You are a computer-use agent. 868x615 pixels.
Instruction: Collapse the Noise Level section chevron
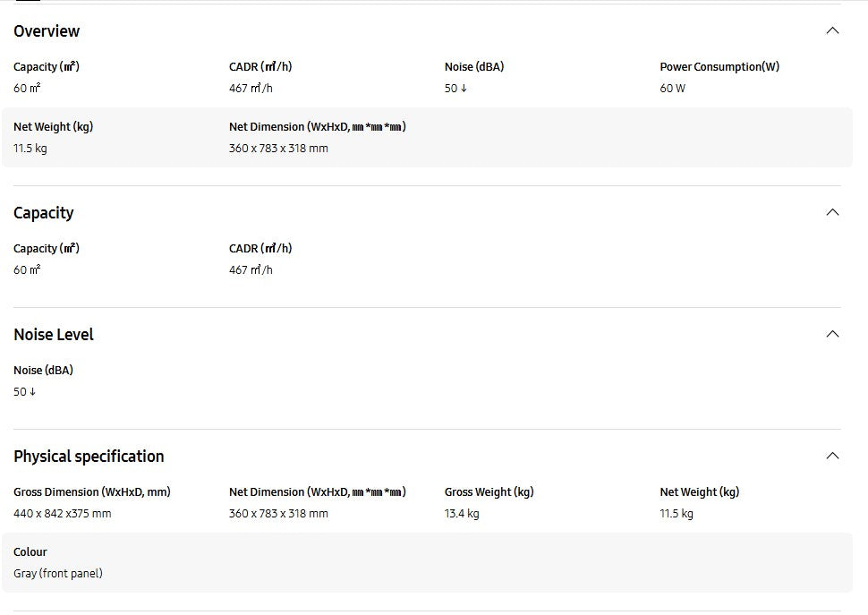click(x=832, y=334)
